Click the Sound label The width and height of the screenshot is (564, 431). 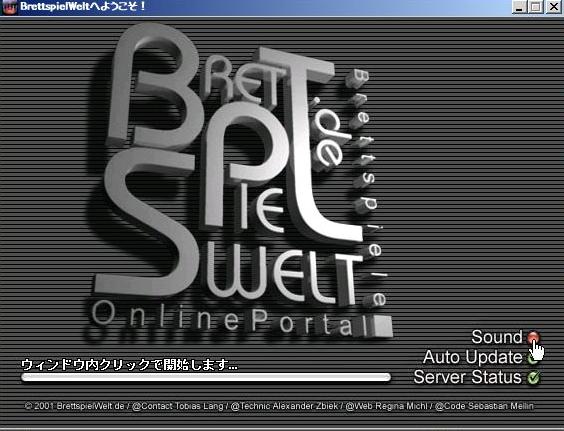click(x=497, y=337)
